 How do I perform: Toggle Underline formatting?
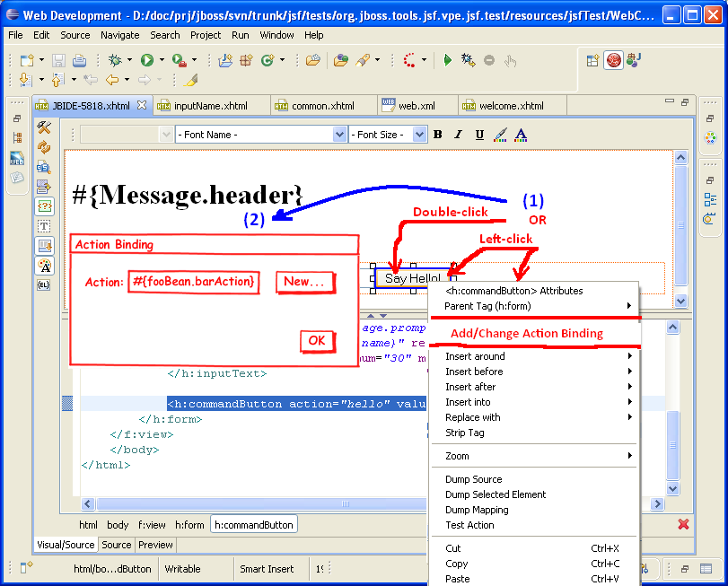point(479,135)
